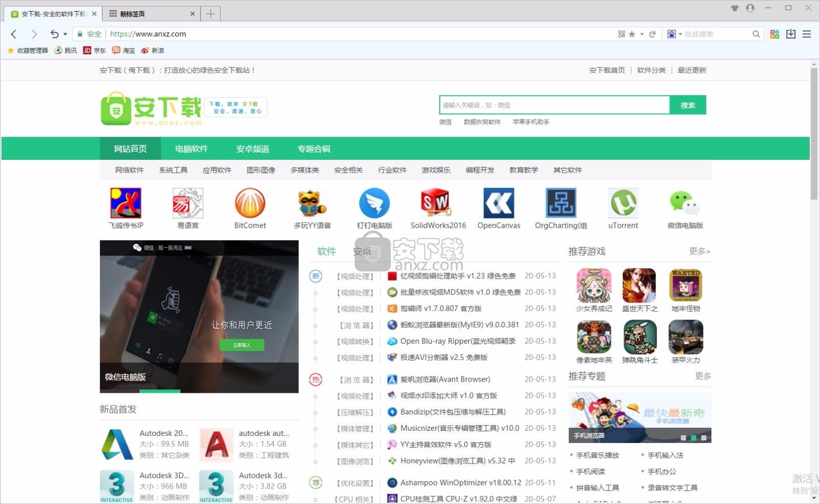Open the 更多> link beside 推荐游戏
Viewport: 820px width, 504px height.
point(700,251)
